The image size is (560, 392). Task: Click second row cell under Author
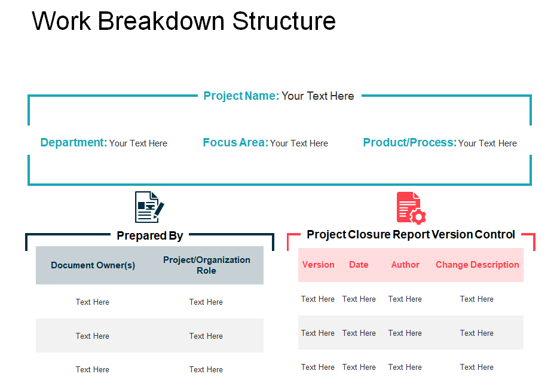(x=405, y=333)
